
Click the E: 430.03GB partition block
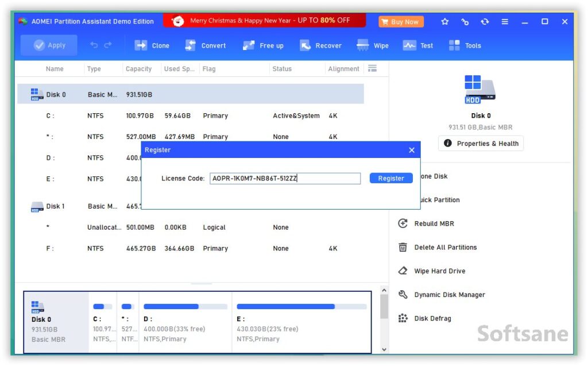[x=301, y=322]
